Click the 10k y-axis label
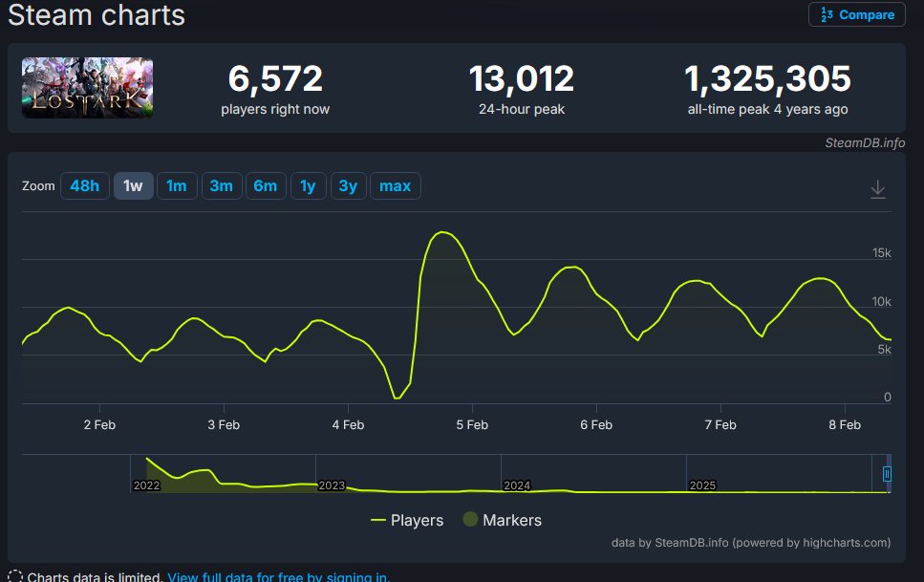The height and width of the screenshot is (582, 924). coord(882,301)
